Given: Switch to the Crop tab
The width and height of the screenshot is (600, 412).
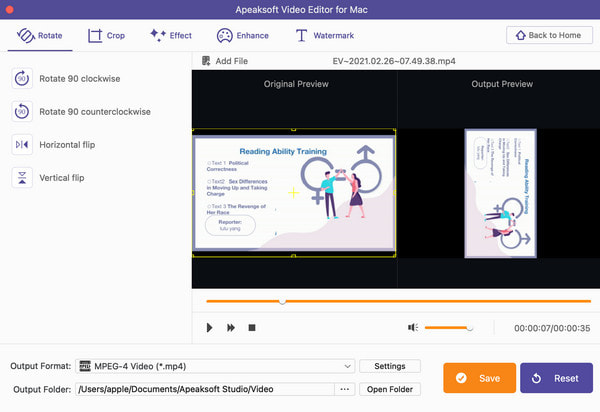Looking at the screenshot, I should tap(106, 36).
